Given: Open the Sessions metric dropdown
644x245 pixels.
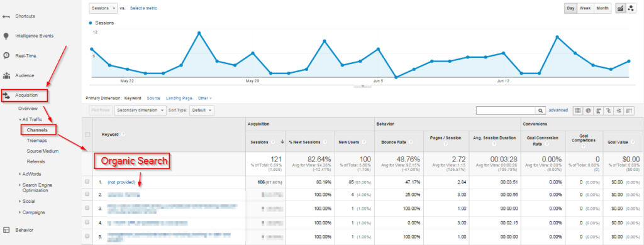Looking at the screenshot, I should 103,8.
